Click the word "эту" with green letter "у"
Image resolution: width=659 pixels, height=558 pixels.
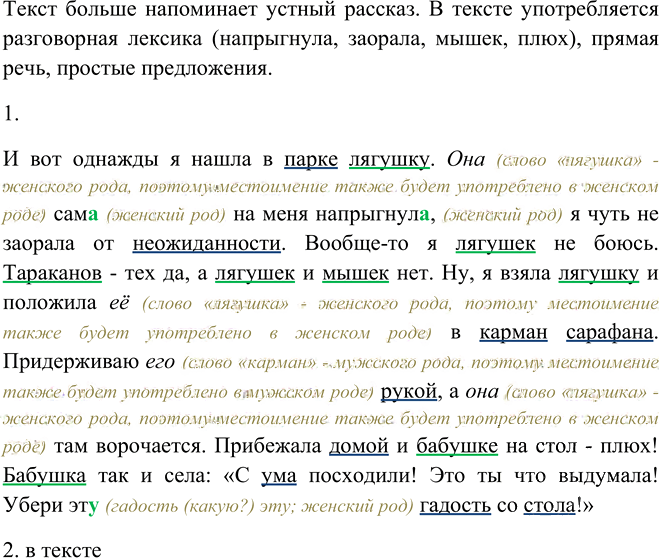coord(84,505)
